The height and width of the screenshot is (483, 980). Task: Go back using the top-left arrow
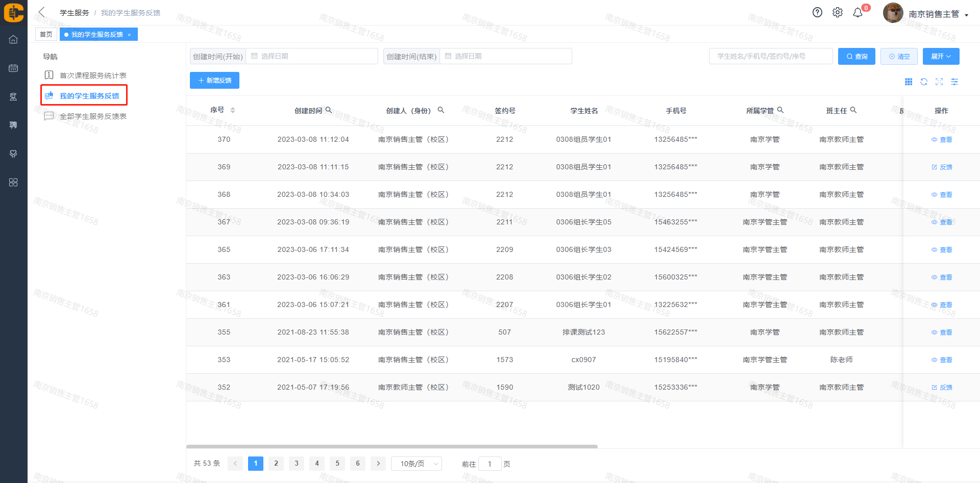42,12
